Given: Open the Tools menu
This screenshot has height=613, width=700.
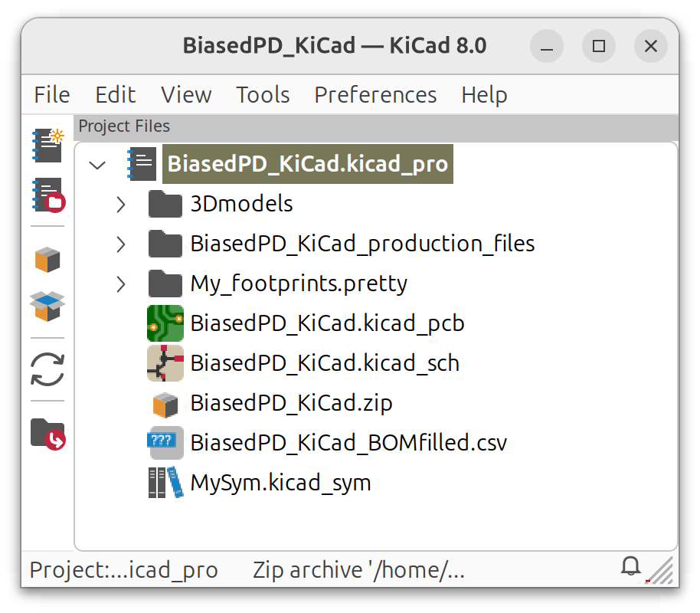Looking at the screenshot, I should click(x=262, y=94).
